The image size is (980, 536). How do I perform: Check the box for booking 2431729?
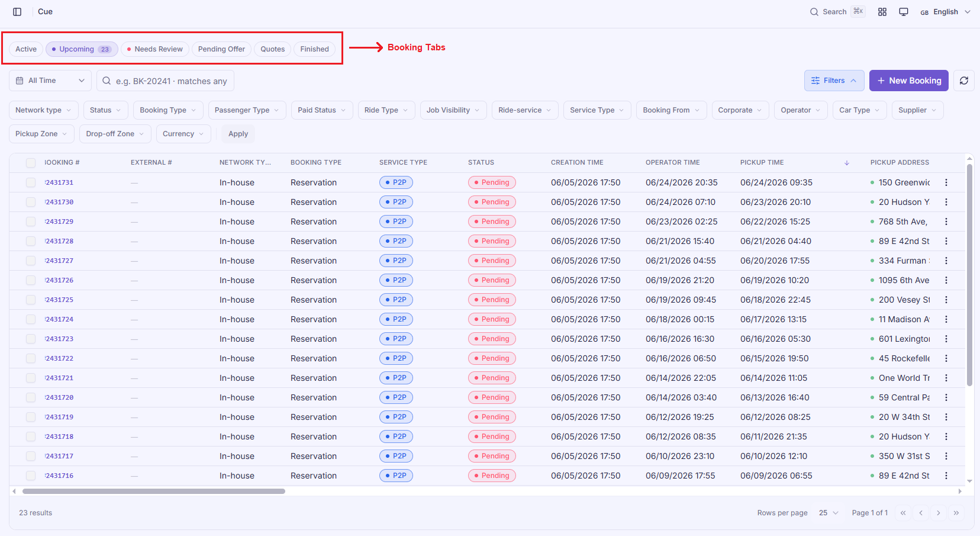31,222
